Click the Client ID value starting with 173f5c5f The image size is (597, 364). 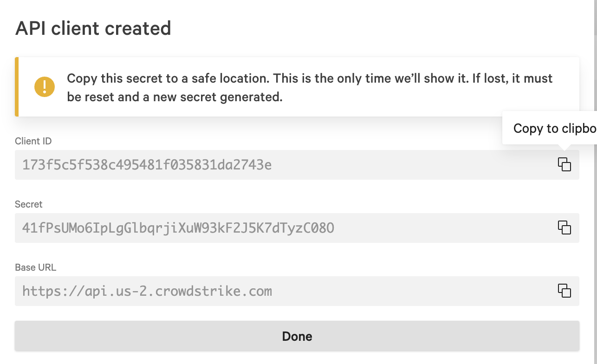pos(147,165)
